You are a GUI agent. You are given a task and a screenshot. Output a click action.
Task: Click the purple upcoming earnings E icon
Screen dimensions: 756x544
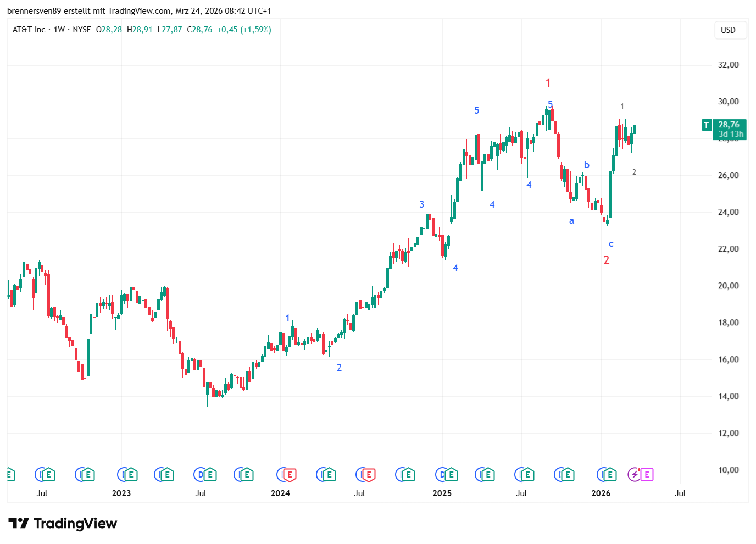point(647,474)
